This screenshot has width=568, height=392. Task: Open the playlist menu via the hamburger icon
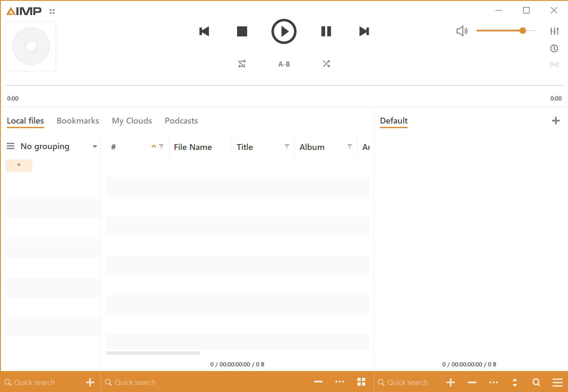557,382
